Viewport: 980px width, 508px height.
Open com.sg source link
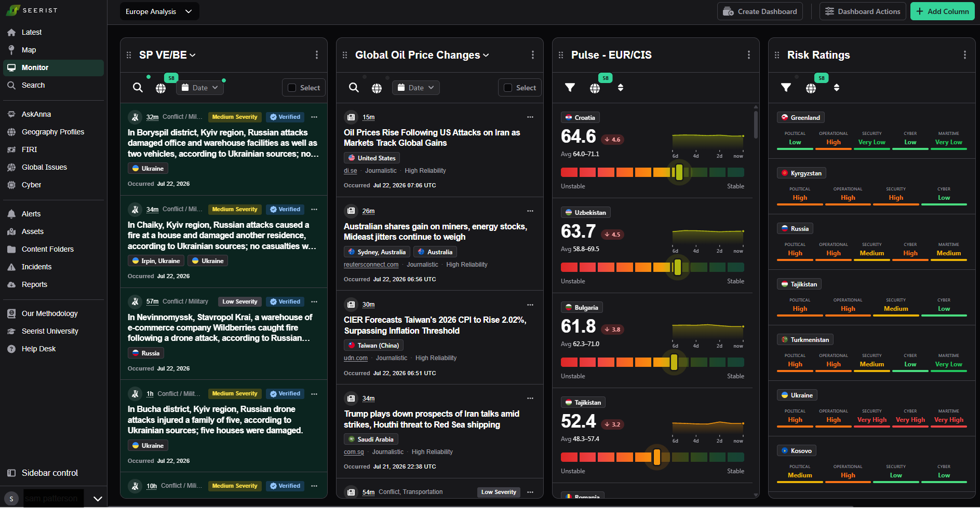[x=354, y=452]
